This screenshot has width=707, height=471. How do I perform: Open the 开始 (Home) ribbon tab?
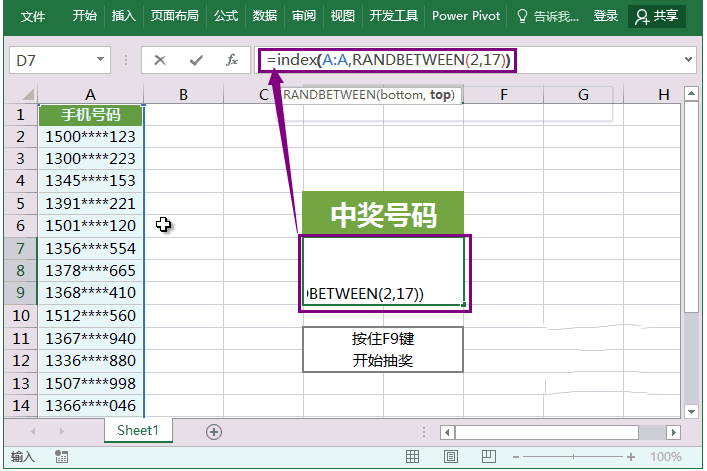85,16
